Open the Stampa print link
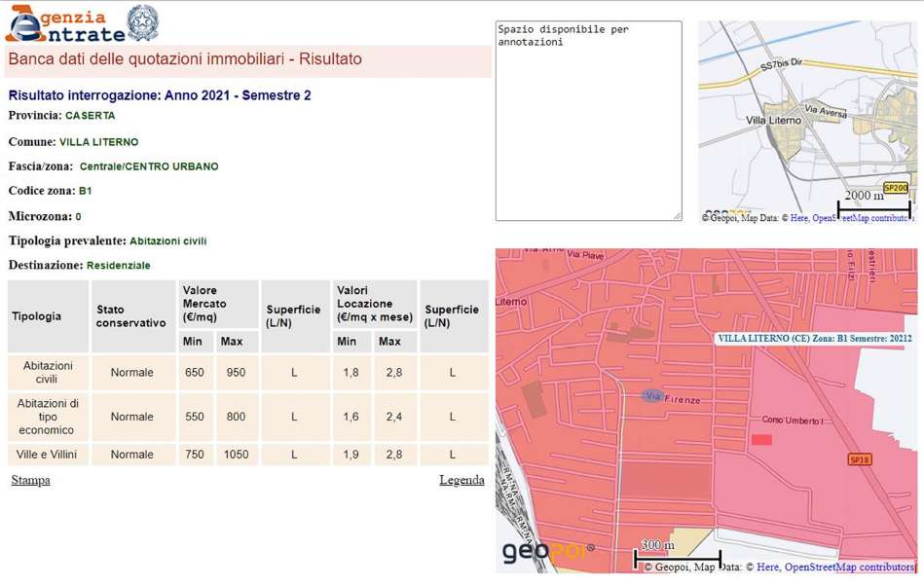Screen dimensions: 924x587 tap(30, 480)
